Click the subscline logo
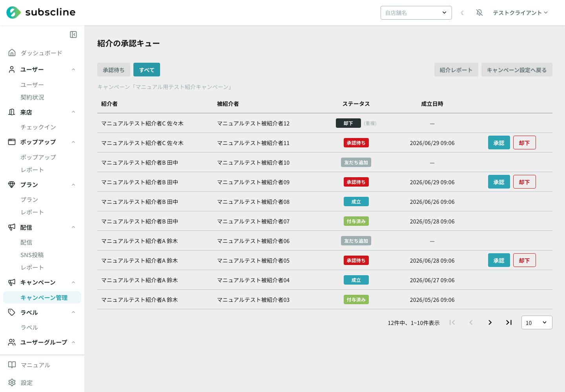Viewport: 565px width, 392px height. 41,13
